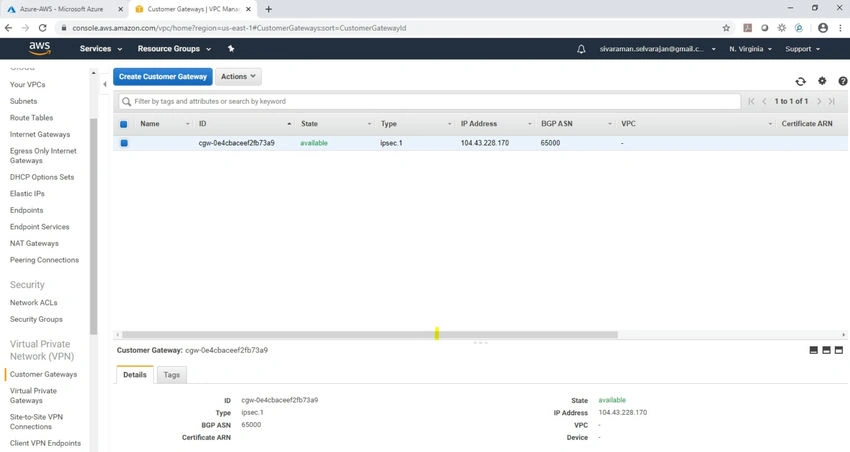Open a new browser tab
Screen dimensions: 850x452
coord(268,9)
